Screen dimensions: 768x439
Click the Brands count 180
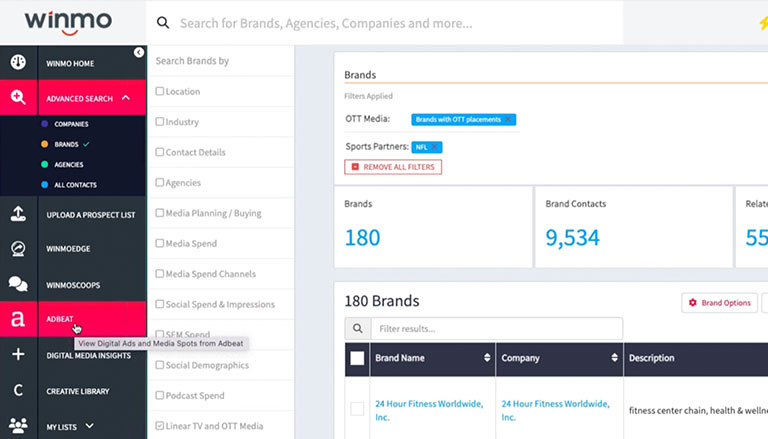[x=362, y=238]
